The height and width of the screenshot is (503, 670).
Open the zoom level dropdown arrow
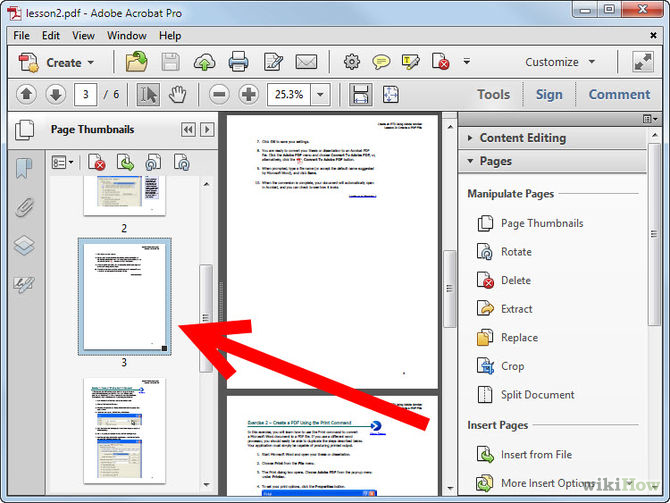[320, 94]
